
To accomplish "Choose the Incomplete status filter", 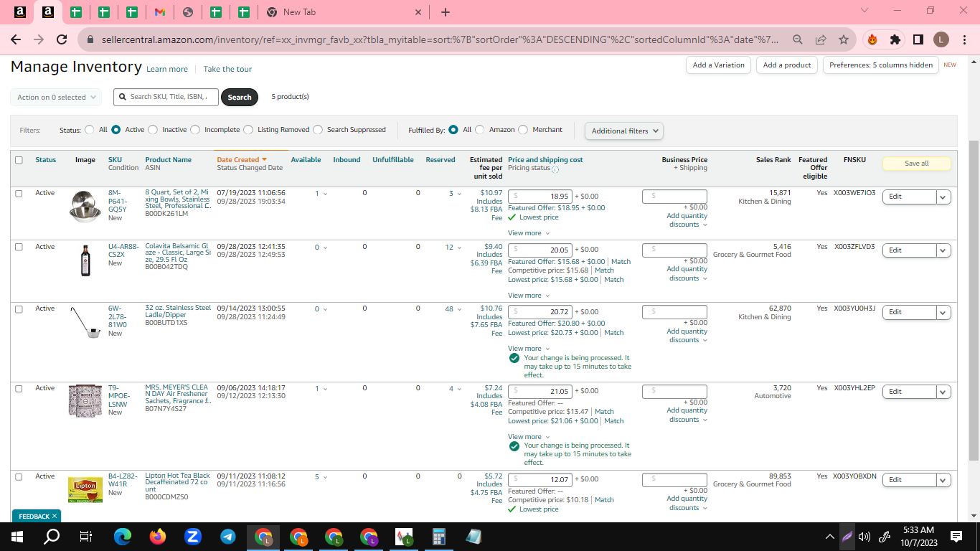I will (x=194, y=130).
